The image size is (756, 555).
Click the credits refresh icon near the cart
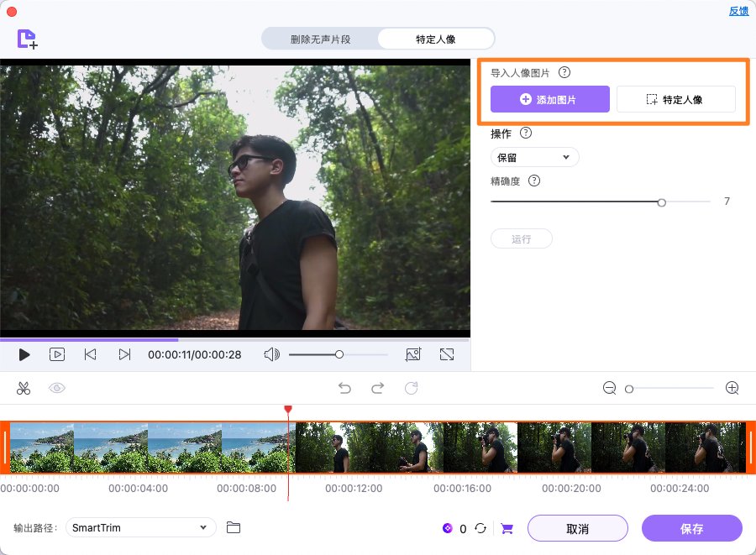pyautogui.click(x=480, y=528)
